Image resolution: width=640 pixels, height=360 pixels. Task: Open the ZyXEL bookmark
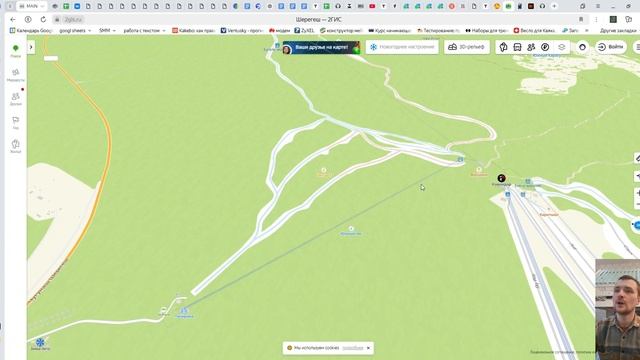click(x=305, y=31)
